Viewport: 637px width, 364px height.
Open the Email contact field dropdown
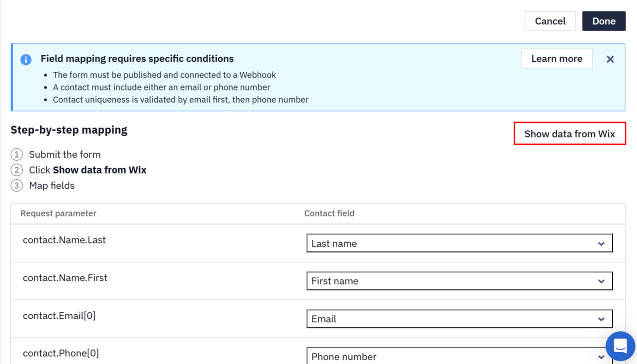pos(460,319)
